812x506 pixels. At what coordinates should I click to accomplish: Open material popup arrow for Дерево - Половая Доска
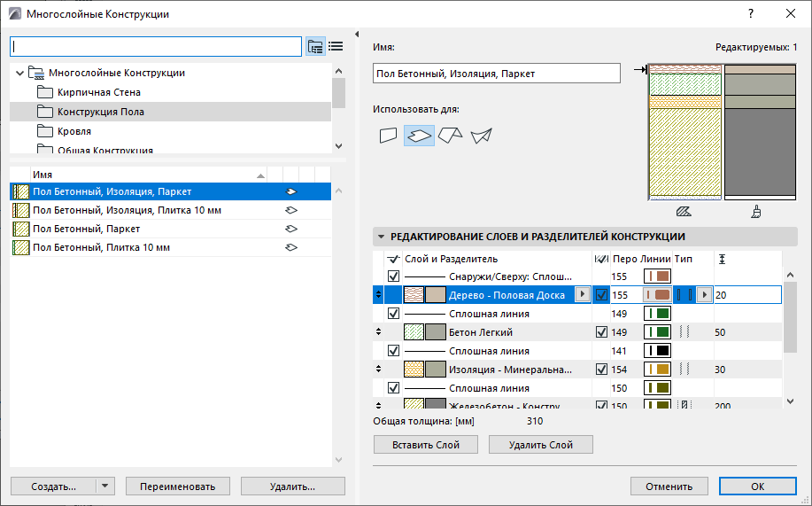point(583,294)
